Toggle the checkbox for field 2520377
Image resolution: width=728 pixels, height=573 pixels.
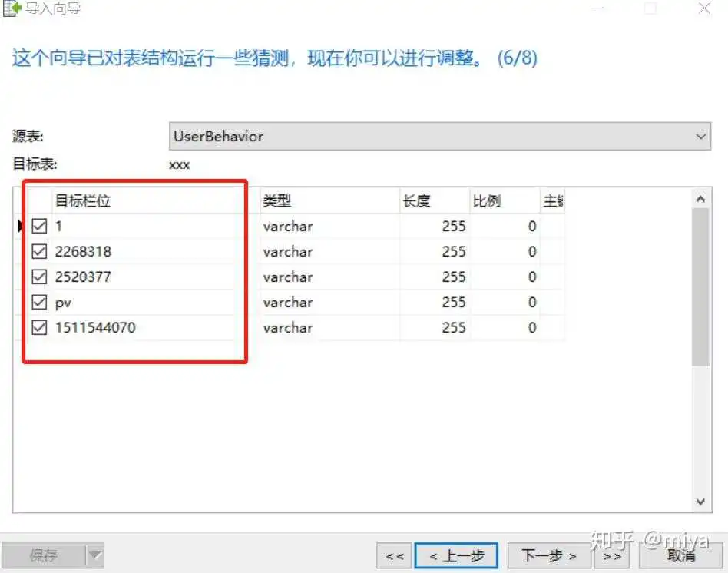(40, 277)
